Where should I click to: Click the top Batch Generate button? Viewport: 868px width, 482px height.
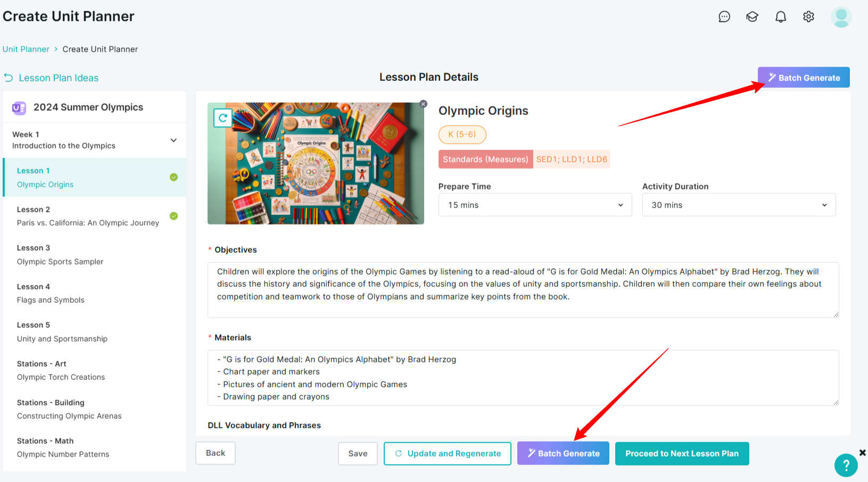coord(804,78)
